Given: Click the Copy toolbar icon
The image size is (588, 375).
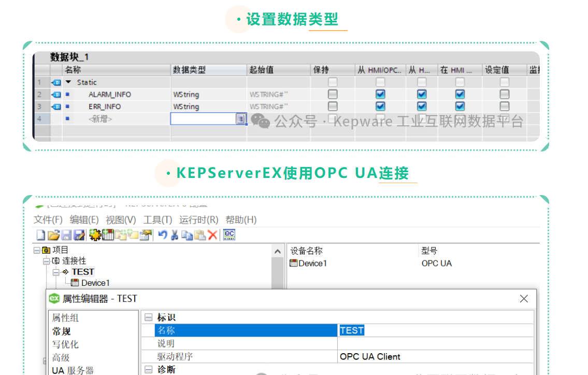Looking at the screenshot, I should pos(187,235).
